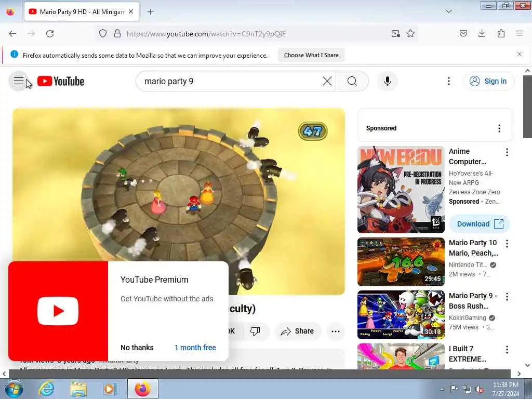Click the scroll-down arrow of the vertical scrollbar
This screenshot has width=532, height=399.
pos(527,365)
